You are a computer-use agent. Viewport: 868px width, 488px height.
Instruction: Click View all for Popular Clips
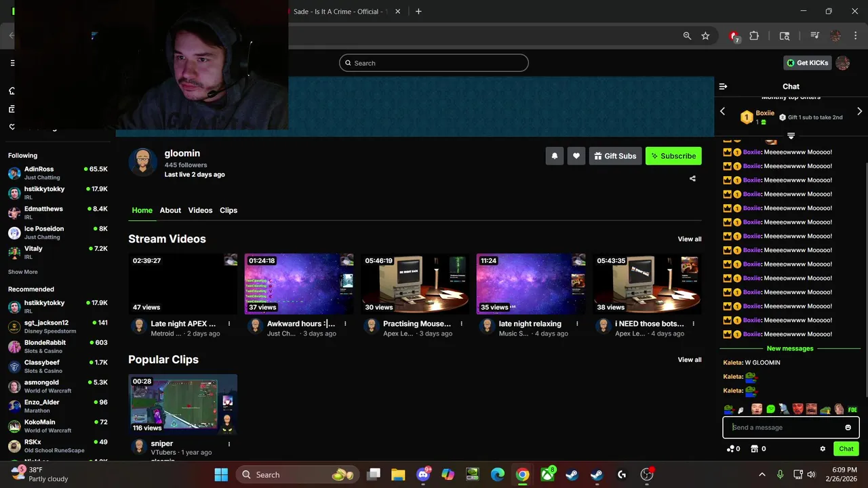[x=690, y=360]
